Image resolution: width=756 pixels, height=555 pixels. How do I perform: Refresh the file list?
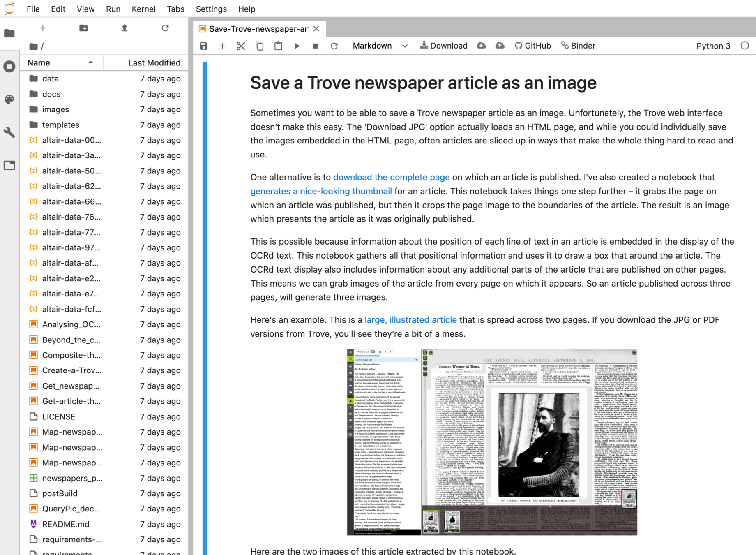(165, 28)
